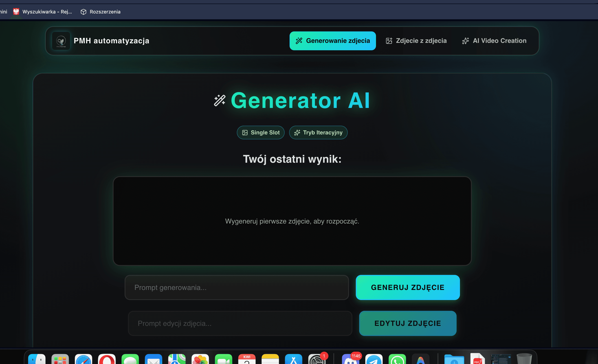Click the magic wand icon beside Generator AI
Viewport: 598px width, 364px height.
[220, 101]
